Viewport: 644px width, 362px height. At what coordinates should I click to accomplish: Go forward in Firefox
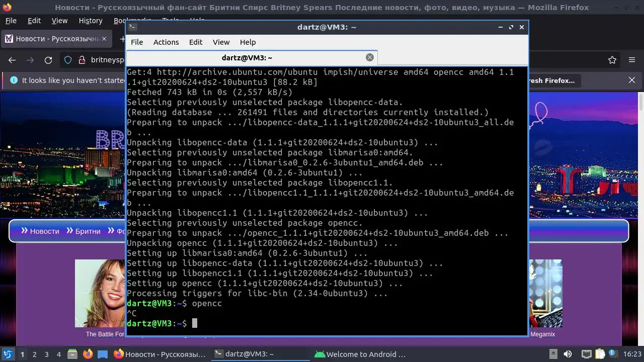30,60
